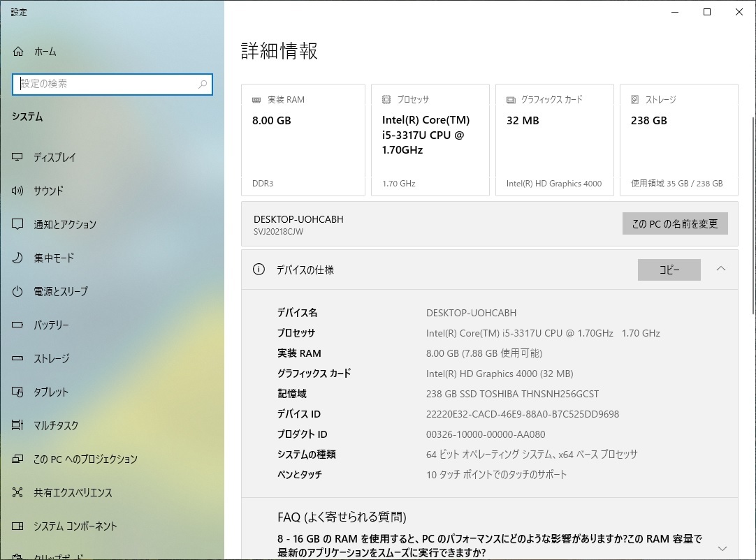Expand the RAM FAQ question chevron
The height and width of the screenshot is (560, 756).
pos(722,548)
